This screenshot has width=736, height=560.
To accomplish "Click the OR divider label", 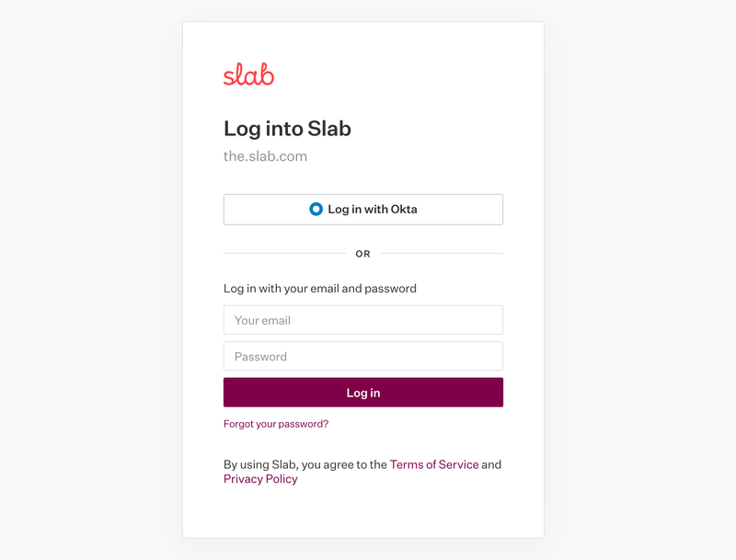I will (x=363, y=254).
